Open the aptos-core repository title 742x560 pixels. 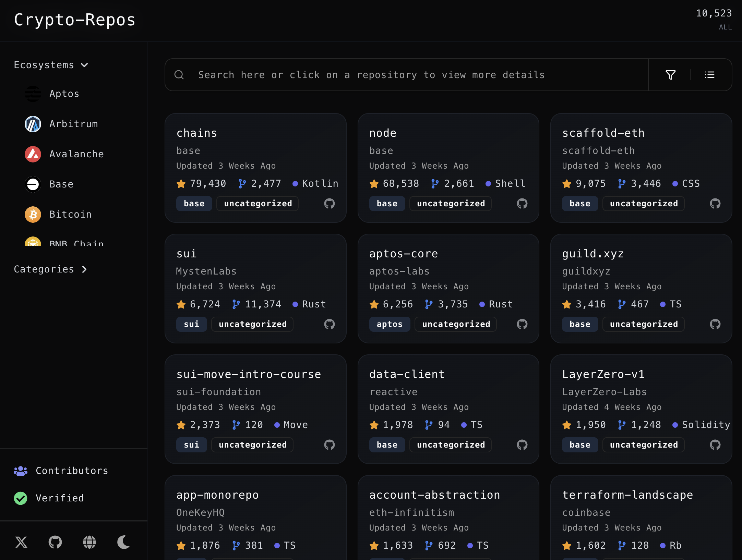click(x=404, y=254)
